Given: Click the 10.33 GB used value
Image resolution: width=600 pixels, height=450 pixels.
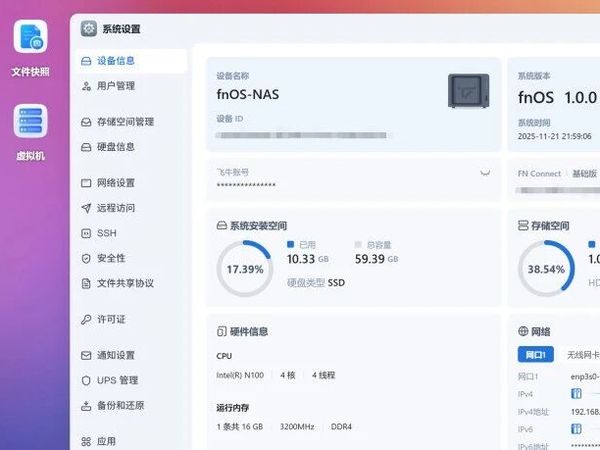Looking at the screenshot, I should 308,259.
